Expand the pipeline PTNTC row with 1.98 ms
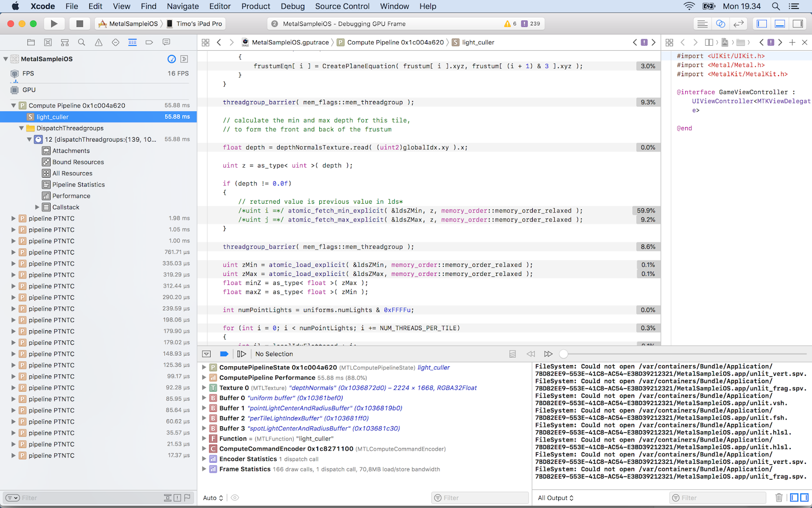Viewport: 812px width, 508px height. point(14,218)
